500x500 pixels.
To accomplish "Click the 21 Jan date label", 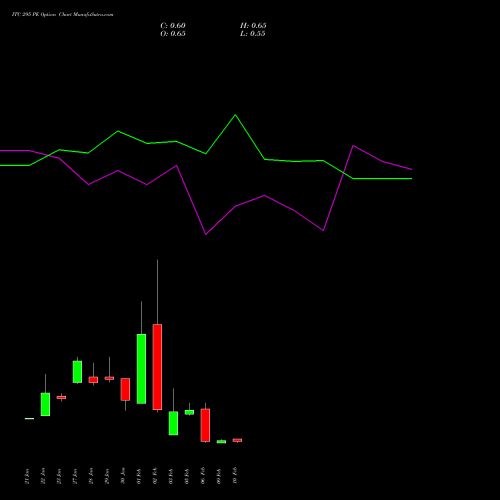I will click(x=27, y=476).
